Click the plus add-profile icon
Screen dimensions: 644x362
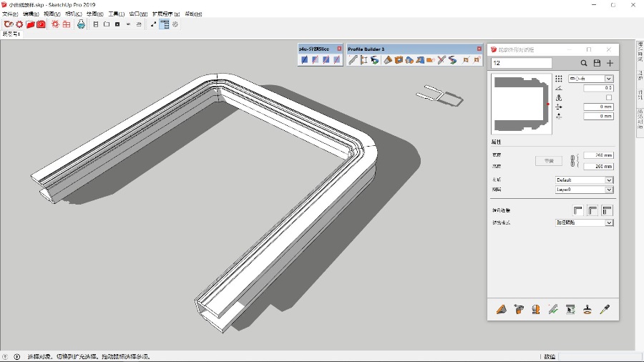[x=610, y=63]
